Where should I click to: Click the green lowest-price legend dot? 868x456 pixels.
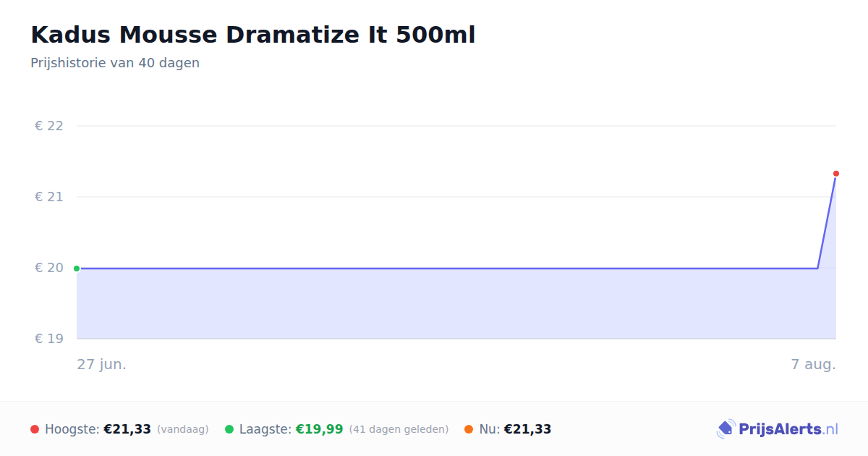coord(229,429)
